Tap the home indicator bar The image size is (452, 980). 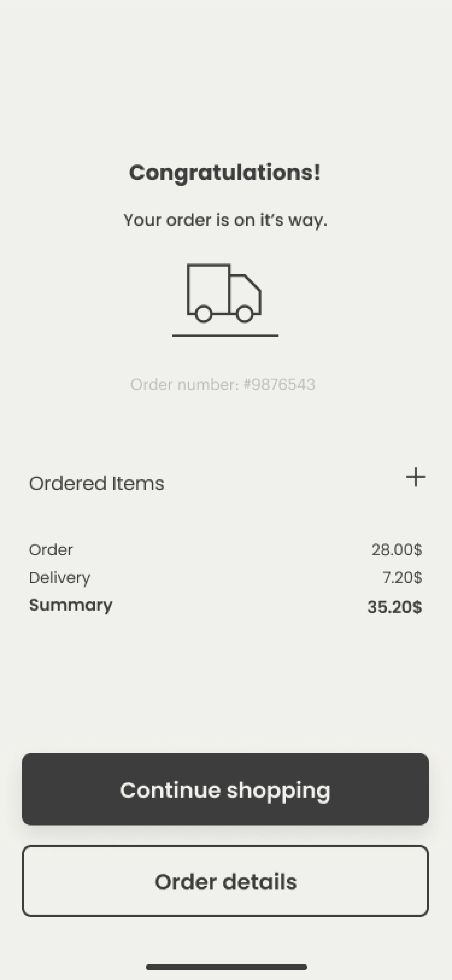coord(226,967)
